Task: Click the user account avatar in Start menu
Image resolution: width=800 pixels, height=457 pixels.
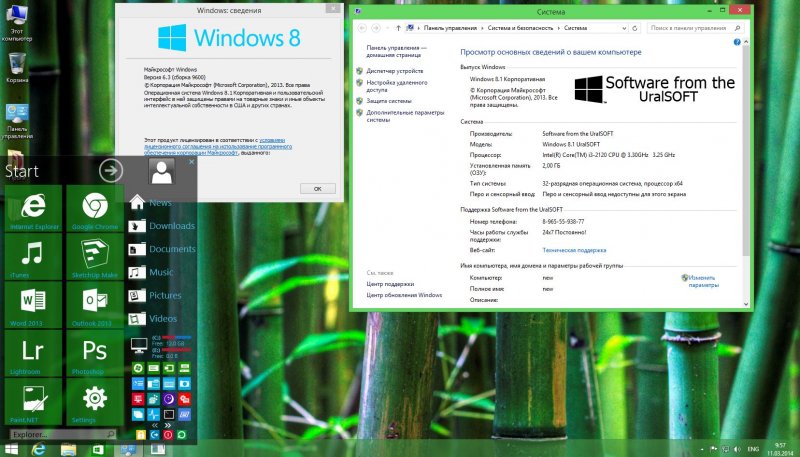Action: pyautogui.click(x=162, y=171)
